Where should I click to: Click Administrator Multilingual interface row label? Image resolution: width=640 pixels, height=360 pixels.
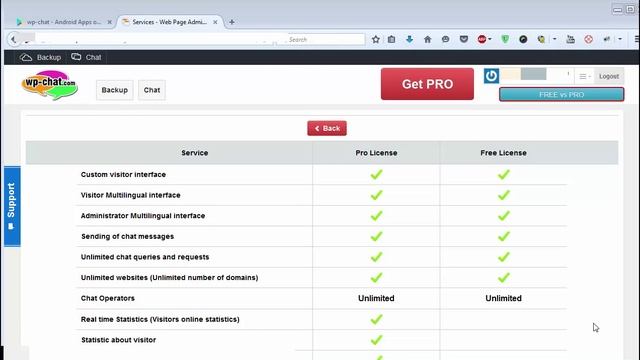click(143, 216)
